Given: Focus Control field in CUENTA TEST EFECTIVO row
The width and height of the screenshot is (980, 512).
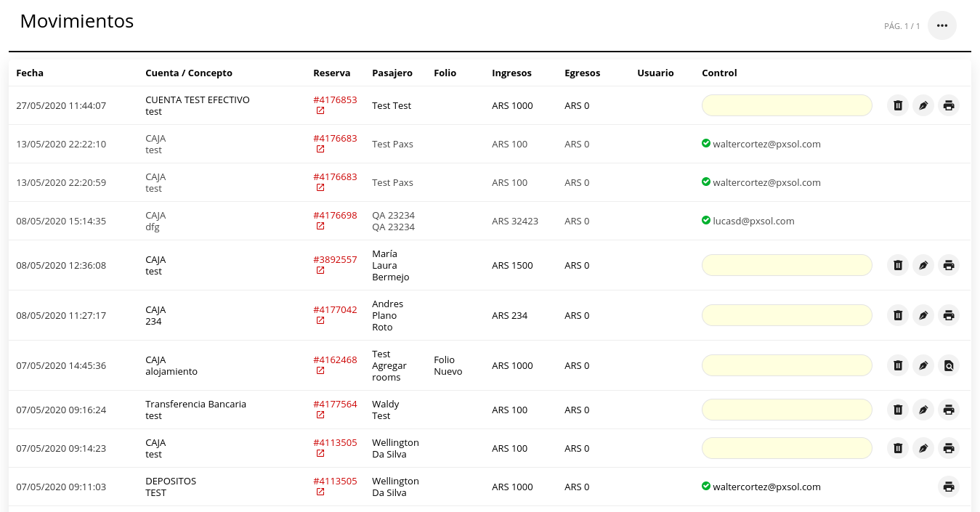Looking at the screenshot, I should (786, 105).
